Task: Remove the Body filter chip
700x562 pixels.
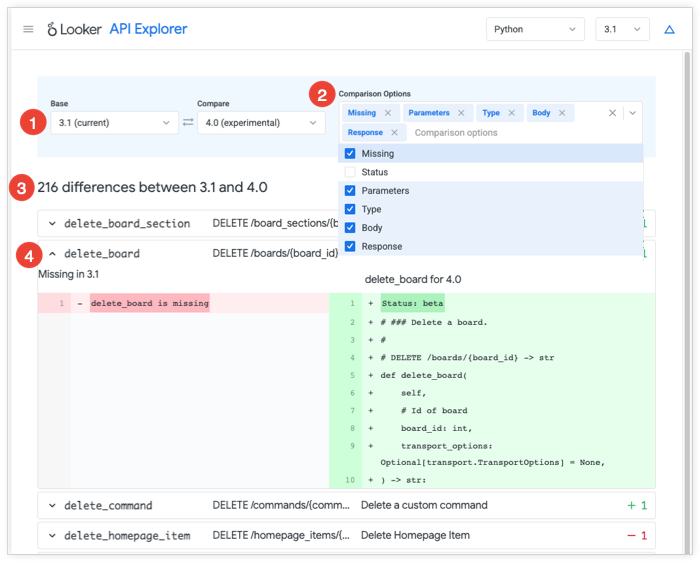Action: point(562,113)
